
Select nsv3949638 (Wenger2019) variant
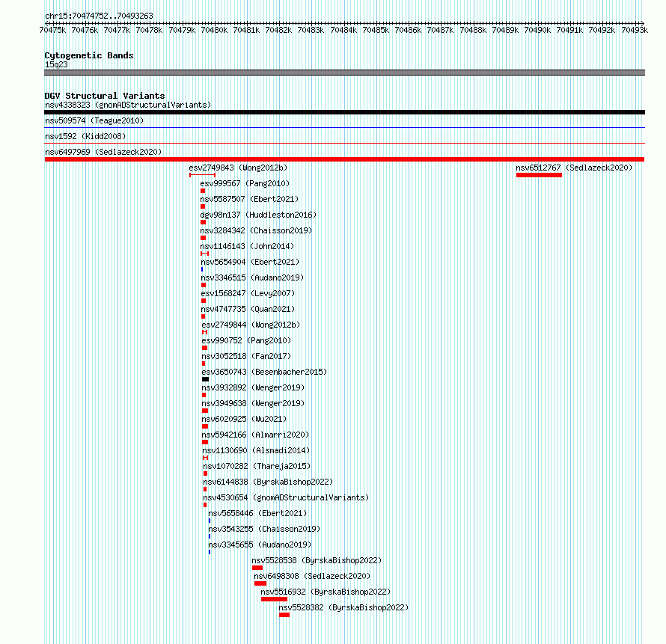(x=253, y=403)
